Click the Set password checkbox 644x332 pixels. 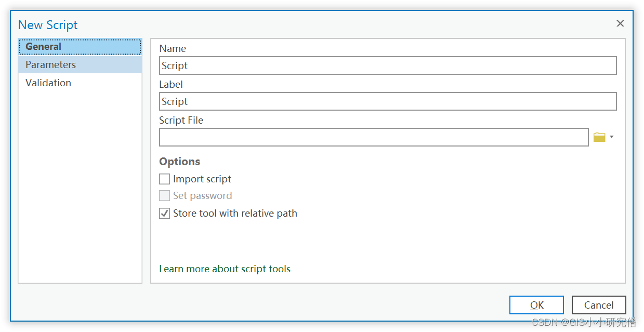[164, 196]
